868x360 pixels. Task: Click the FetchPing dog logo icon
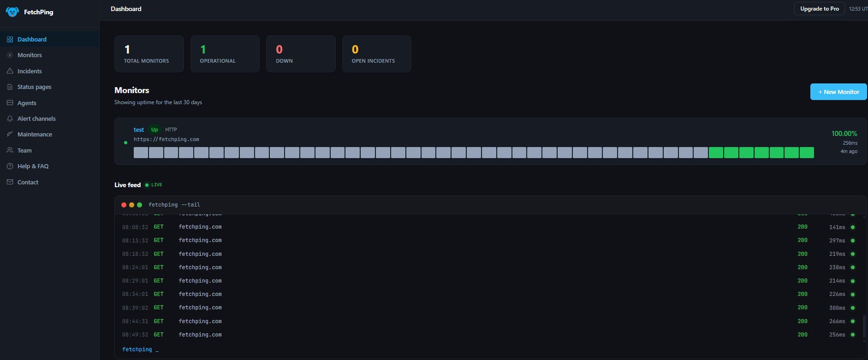click(x=12, y=12)
